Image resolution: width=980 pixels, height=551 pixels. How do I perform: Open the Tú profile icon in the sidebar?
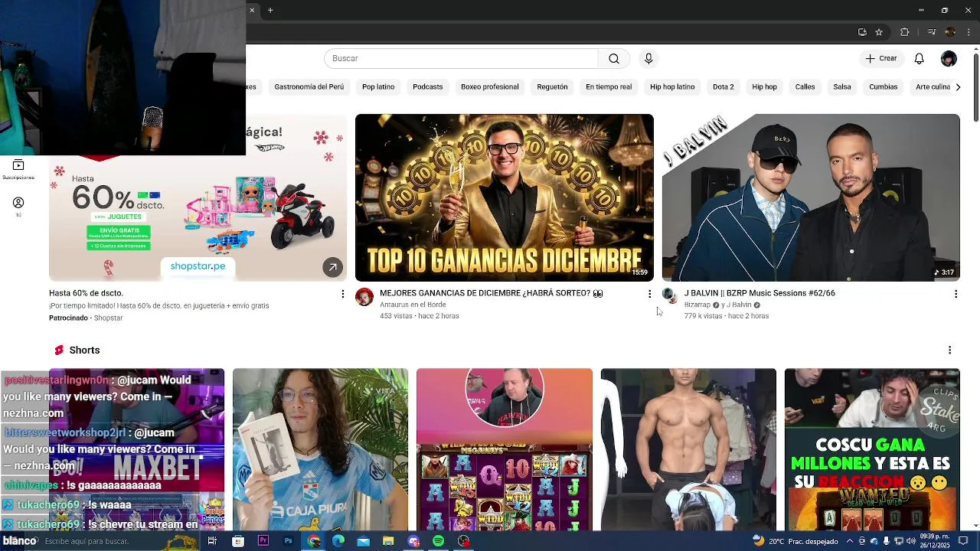(x=18, y=207)
